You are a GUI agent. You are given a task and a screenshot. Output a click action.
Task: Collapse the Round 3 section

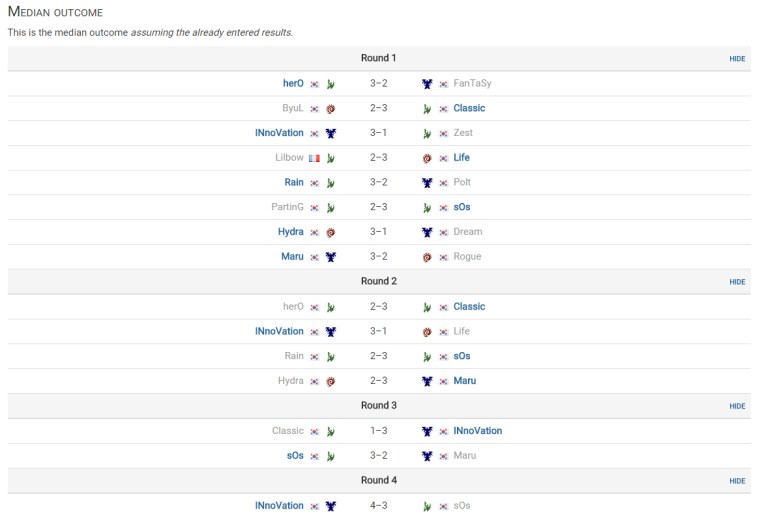[737, 406]
